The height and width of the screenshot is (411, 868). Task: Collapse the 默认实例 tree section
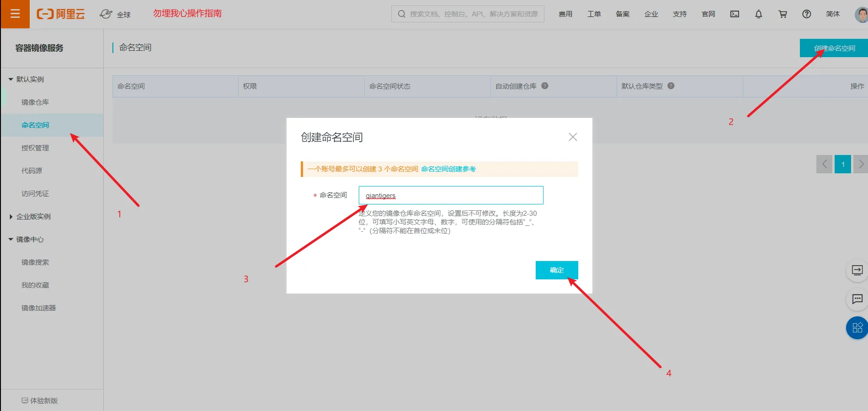click(x=11, y=80)
